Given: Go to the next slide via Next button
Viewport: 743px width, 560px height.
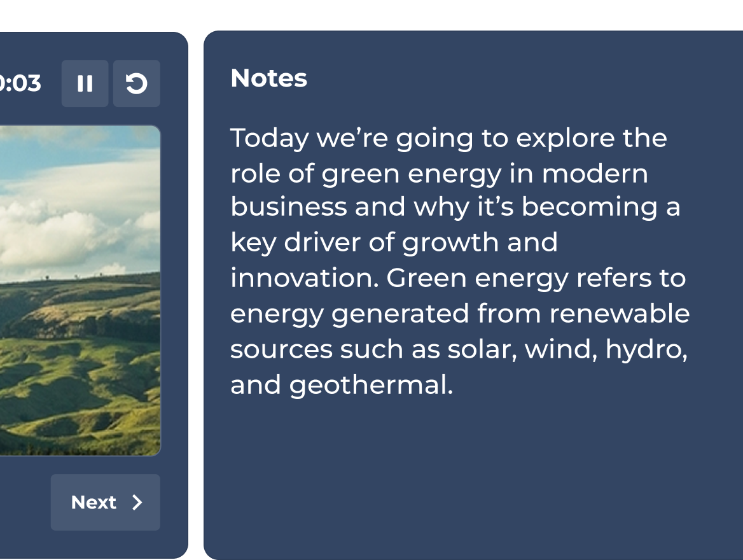Looking at the screenshot, I should (105, 502).
